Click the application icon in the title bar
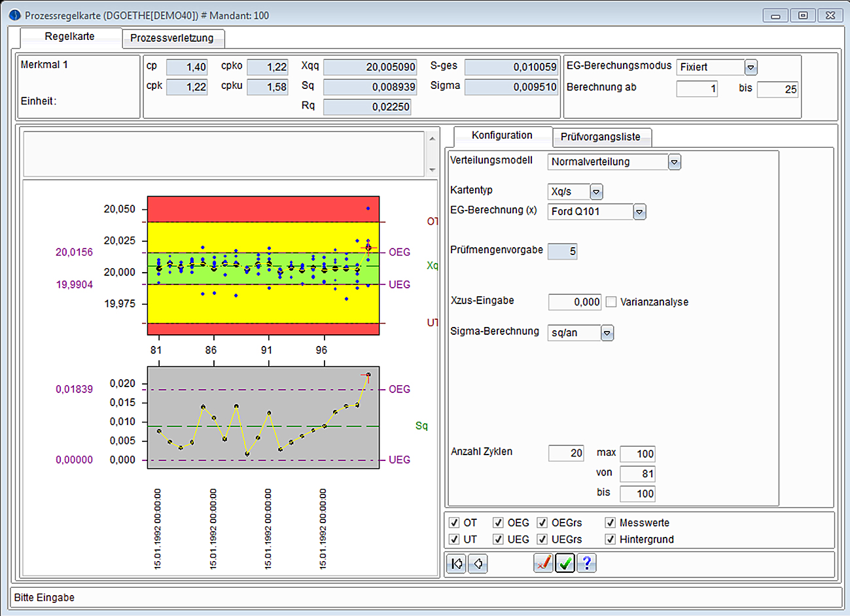 point(15,15)
